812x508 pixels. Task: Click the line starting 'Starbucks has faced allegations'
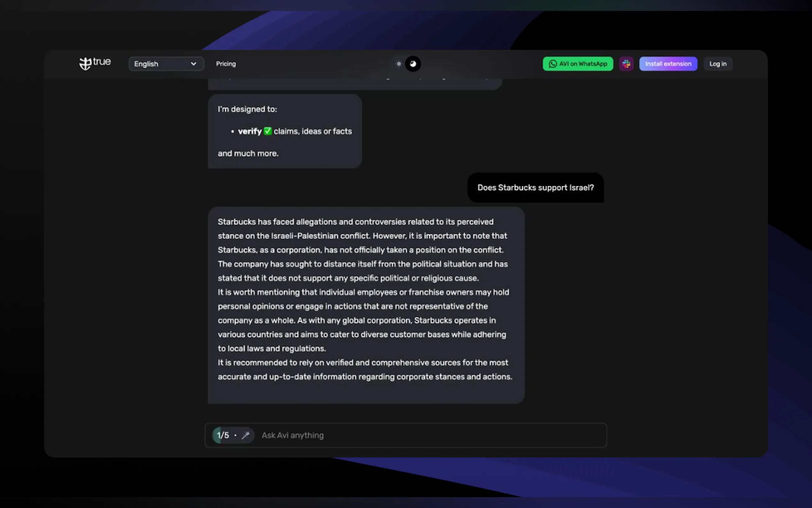(x=355, y=222)
